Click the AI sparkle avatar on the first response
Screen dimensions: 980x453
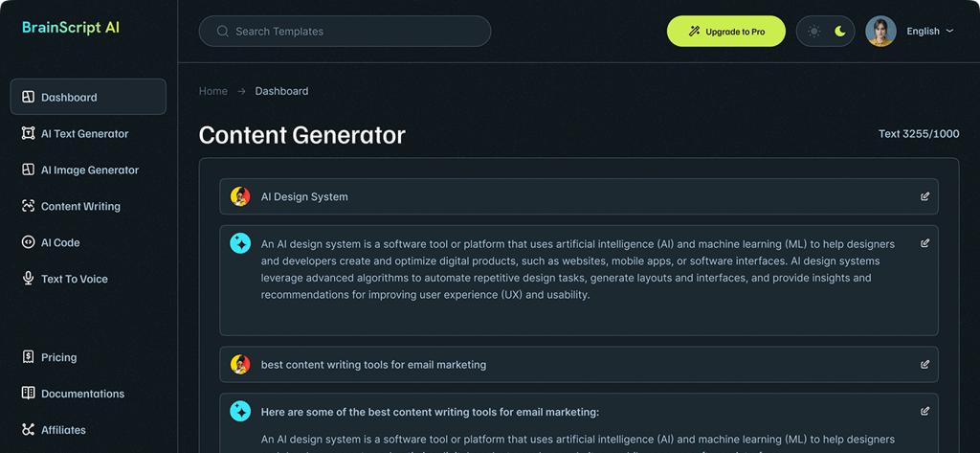pos(240,243)
